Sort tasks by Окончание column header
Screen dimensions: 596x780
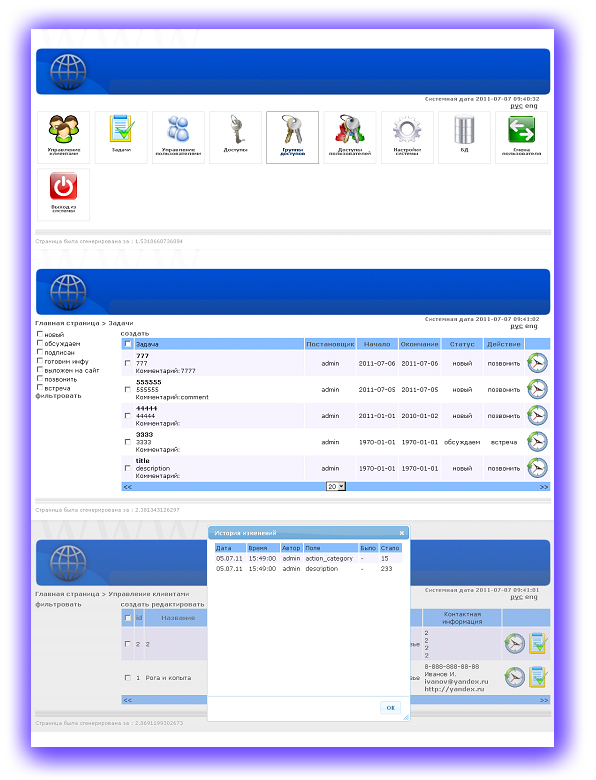(x=419, y=344)
